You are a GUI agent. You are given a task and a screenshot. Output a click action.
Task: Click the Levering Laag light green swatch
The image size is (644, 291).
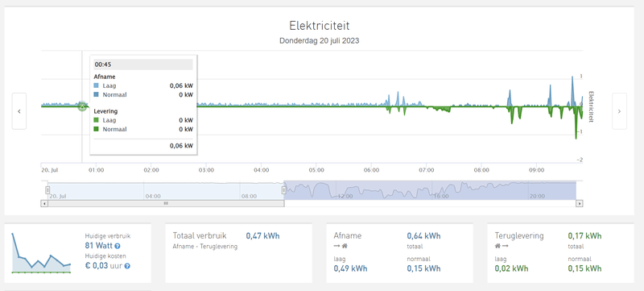coord(96,120)
